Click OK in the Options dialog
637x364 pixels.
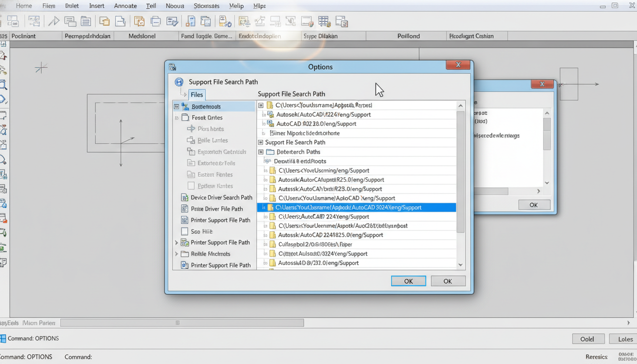coord(408,281)
